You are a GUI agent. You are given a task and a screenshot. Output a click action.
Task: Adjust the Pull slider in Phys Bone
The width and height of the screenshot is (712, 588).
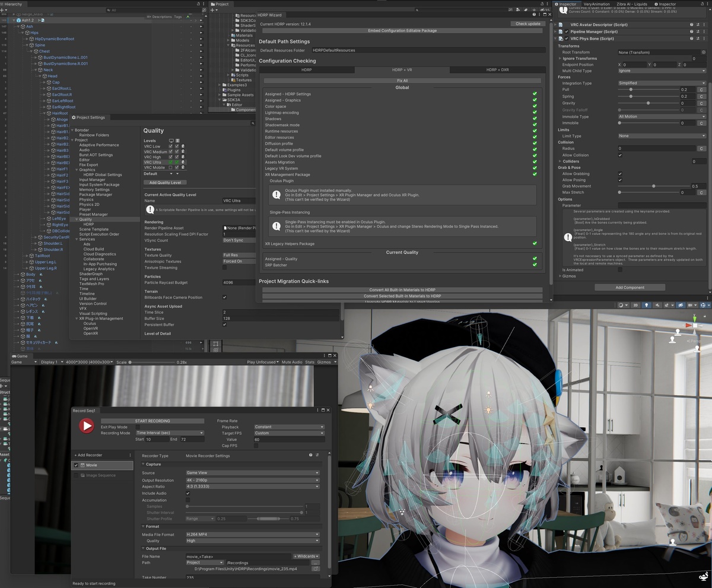coord(647,90)
